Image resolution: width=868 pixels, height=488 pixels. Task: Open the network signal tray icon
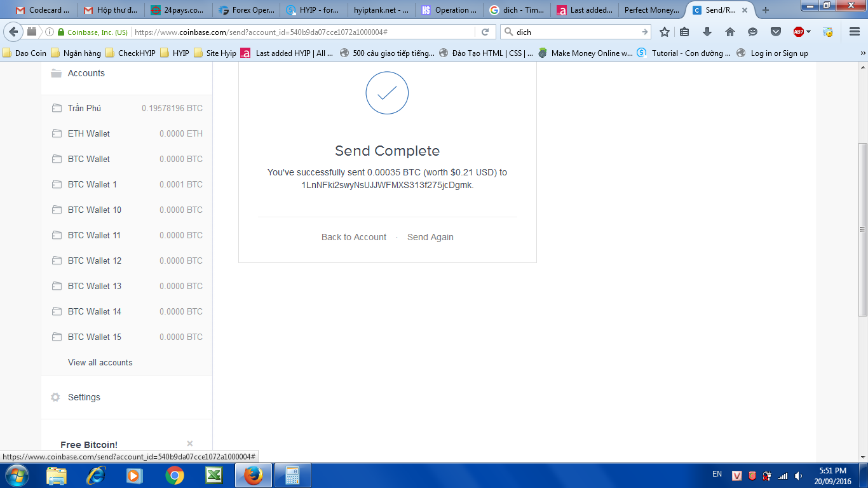pos(783,475)
